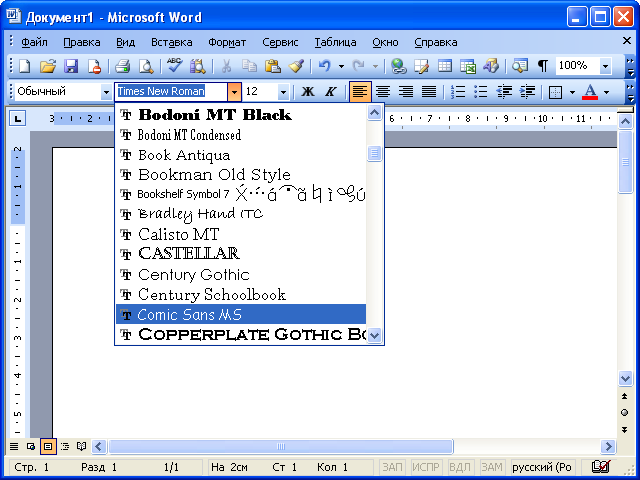Viewport: 640px width, 480px height.
Task: Decrease paragraph indent
Action: tap(504, 91)
